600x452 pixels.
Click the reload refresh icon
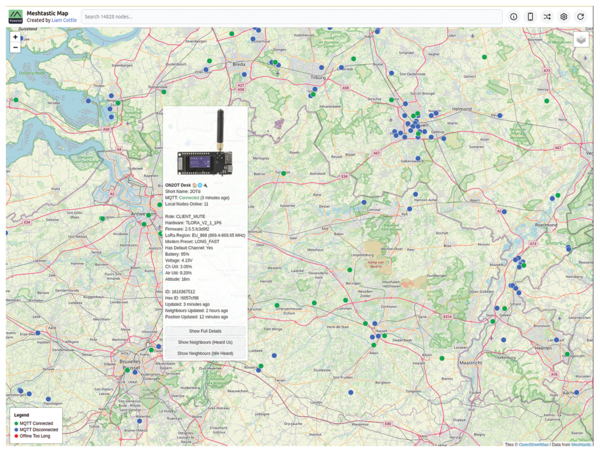(x=581, y=17)
